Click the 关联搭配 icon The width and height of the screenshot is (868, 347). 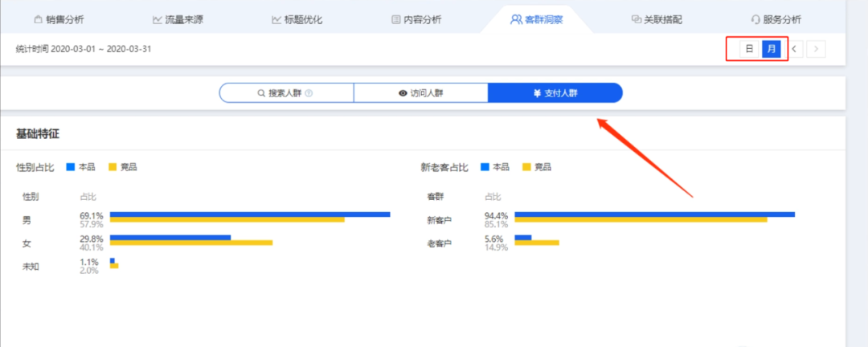pos(636,20)
